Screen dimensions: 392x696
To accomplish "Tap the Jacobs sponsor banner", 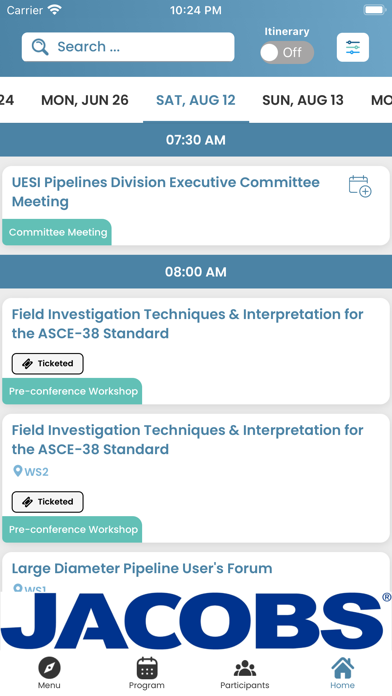I will (x=196, y=621).
